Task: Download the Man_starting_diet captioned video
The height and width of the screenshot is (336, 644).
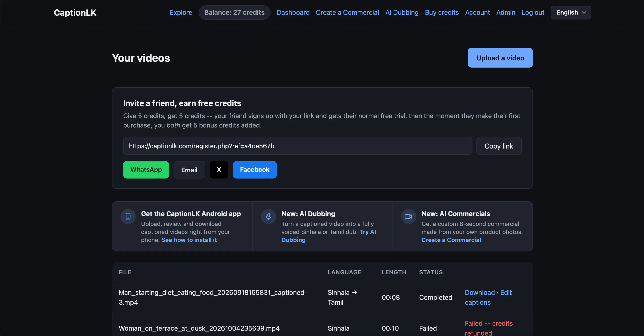Action: pos(479,292)
